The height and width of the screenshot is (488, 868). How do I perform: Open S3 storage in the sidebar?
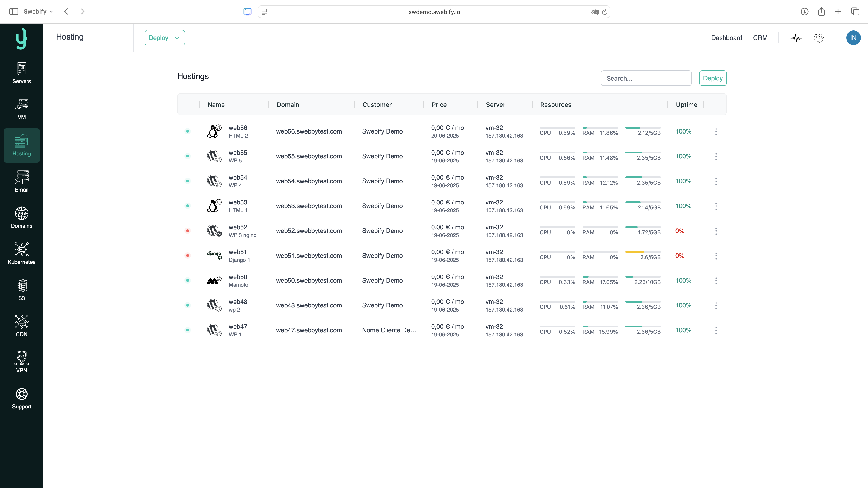pos(21,290)
